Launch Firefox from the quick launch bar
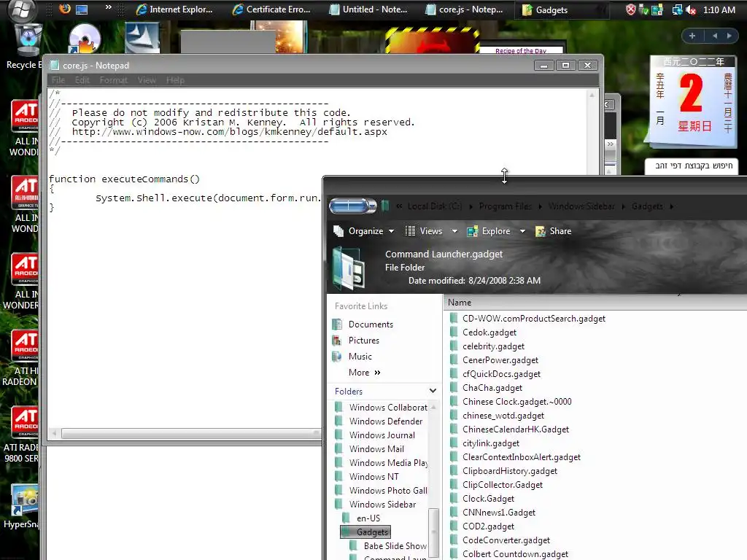Image resolution: width=747 pixels, height=560 pixels. click(64, 9)
